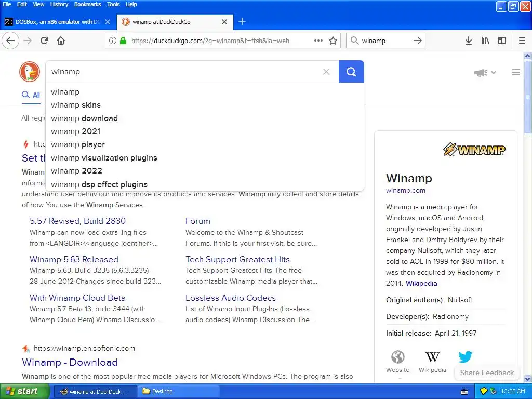
Task: Click the tray keyboard icon
Action: click(x=464, y=392)
